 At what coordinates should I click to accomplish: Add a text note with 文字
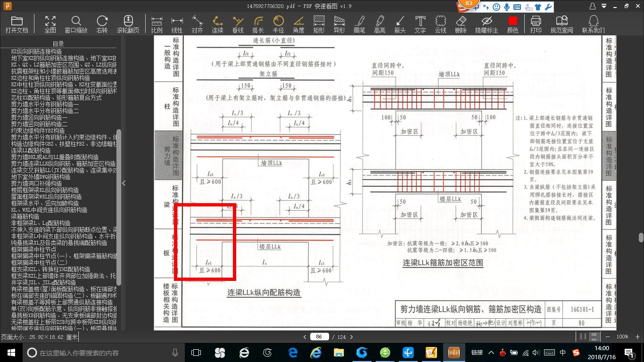click(x=420, y=24)
